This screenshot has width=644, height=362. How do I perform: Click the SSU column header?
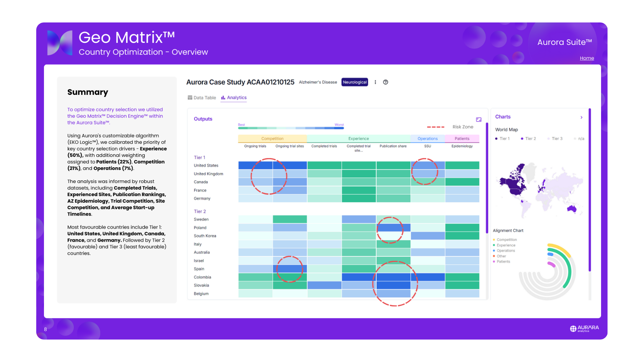pyautogui.click(x=428, y=146)
